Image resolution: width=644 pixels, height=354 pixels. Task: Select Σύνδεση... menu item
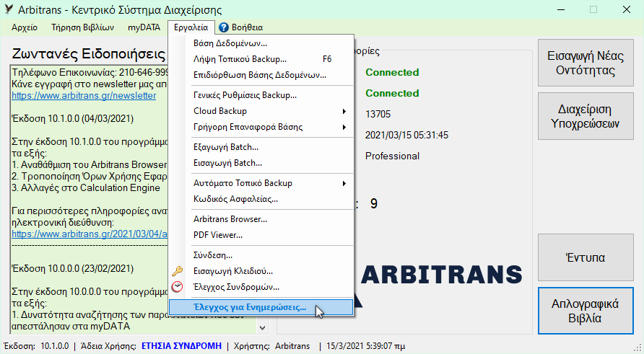261,255
